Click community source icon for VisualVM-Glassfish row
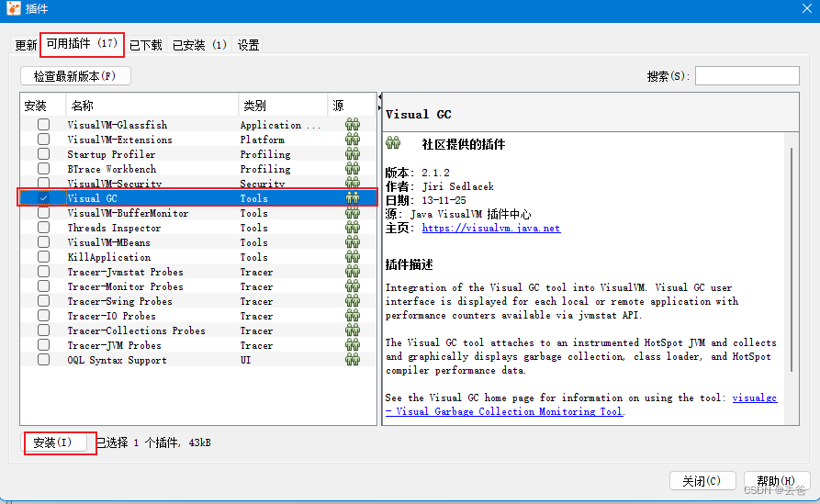The height and width of the screenshot is (504, 820). [353, 125]
